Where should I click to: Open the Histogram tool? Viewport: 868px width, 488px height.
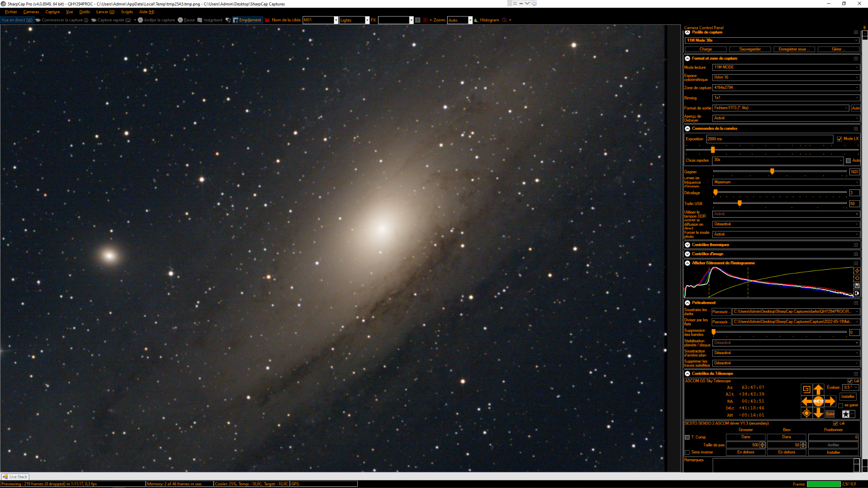click(489, 20)
